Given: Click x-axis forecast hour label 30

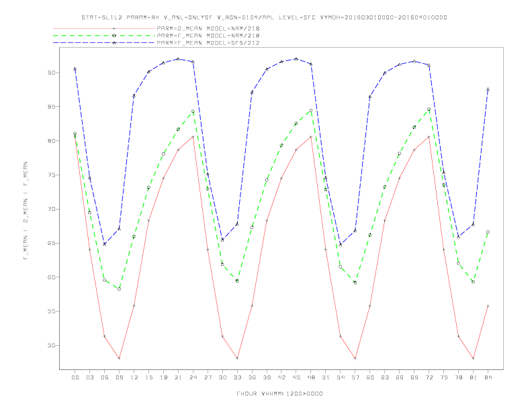Looking at the screenshot, I should [x=222, y=377].
